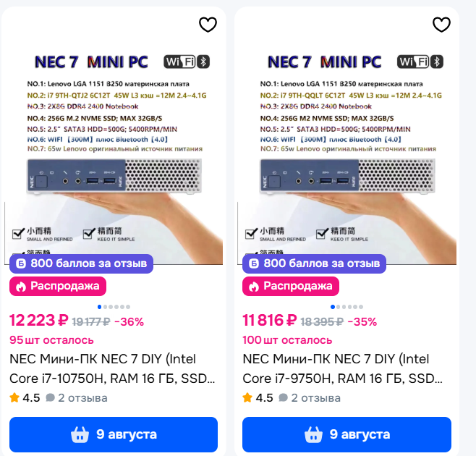Image resolution: width=476 pixels, height=456 pixels.
Task: Click the star rating icon of the left product
Action: (x=14, y=397)
